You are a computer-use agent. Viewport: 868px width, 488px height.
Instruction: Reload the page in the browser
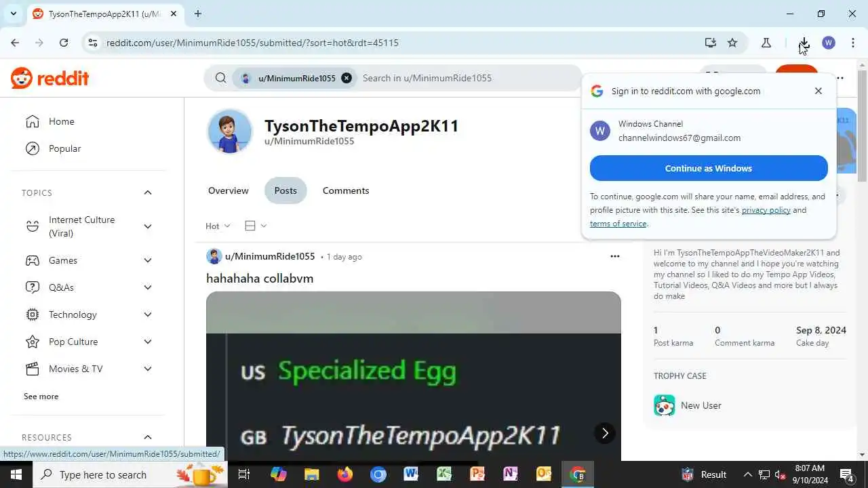pos(64,43)
